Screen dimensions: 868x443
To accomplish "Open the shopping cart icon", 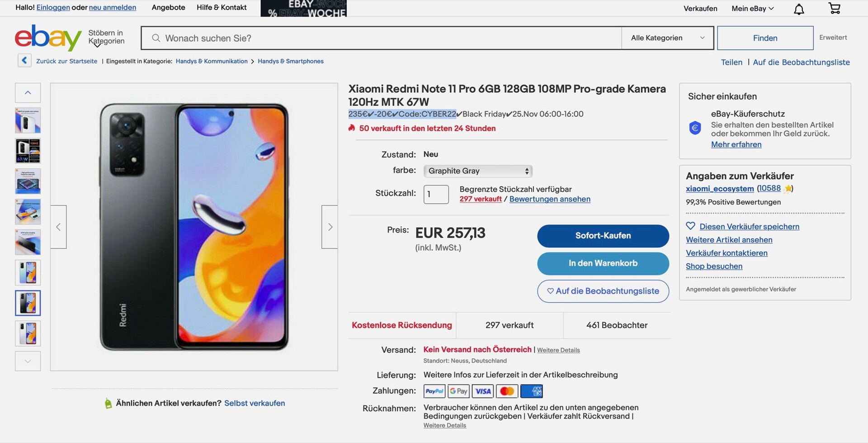I will (x=834, y=8).
